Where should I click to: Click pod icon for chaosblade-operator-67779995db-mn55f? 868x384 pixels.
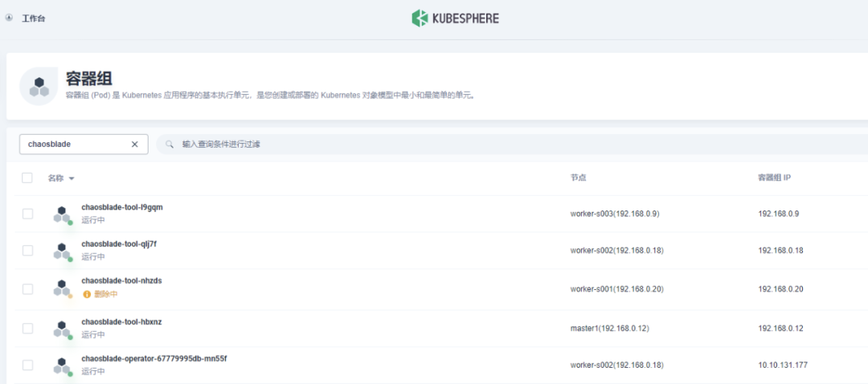point(63,366)
